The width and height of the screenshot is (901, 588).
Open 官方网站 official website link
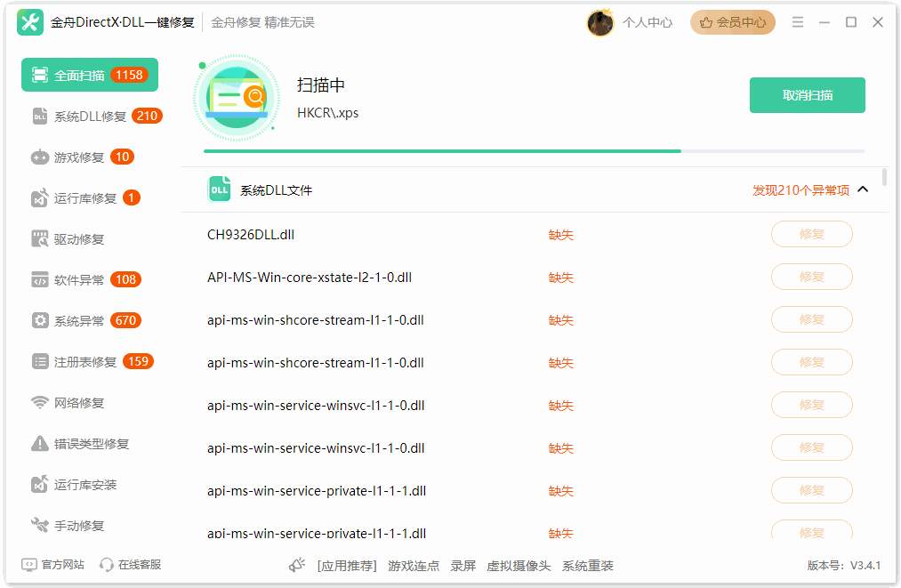(62, 565)
